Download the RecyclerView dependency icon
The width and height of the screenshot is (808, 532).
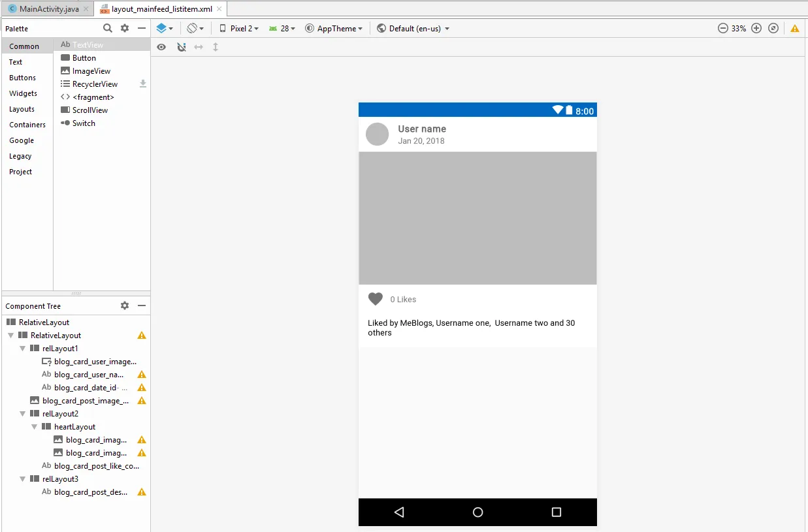click(143, 84)
